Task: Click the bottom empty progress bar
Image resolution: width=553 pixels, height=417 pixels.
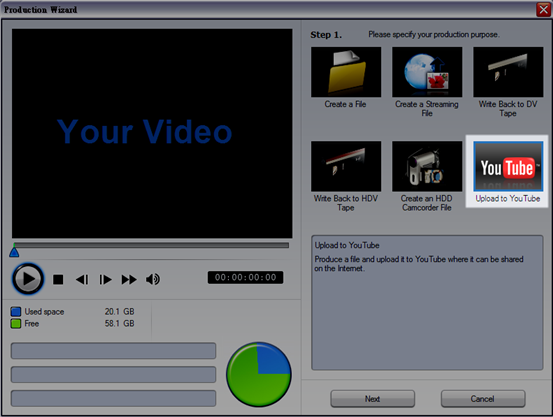Action: [114, 398]
